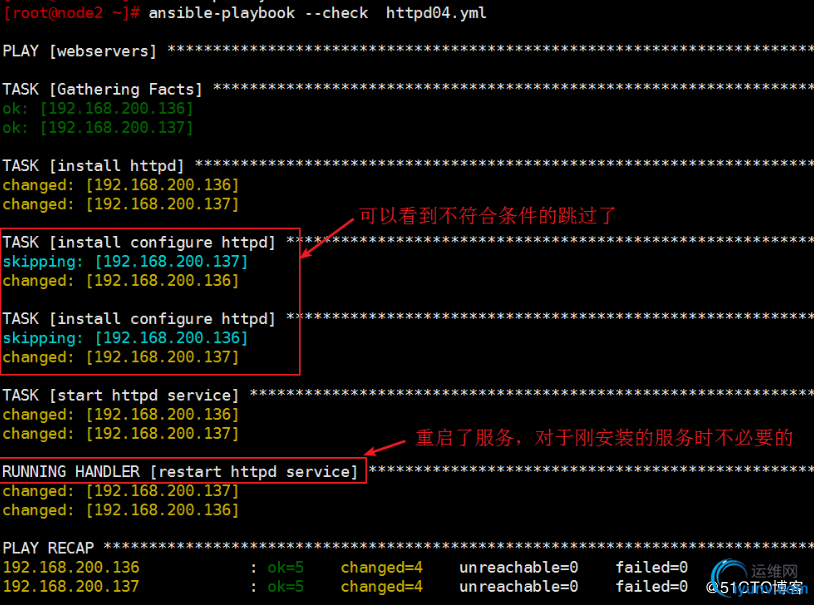Click TASK [install httpd] header
814x605 pixels.
click(x=93, y=166)
